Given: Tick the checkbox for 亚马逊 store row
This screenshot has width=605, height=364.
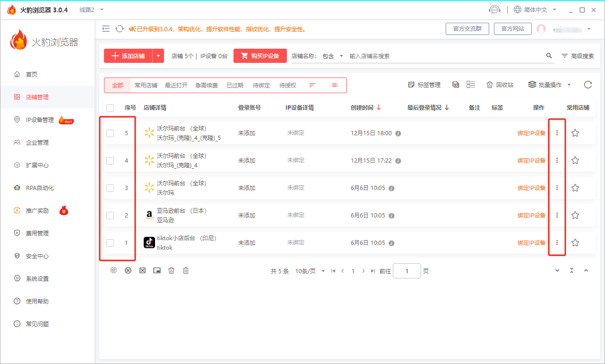Looking at the screenshot, I should [x=110, y=216].
